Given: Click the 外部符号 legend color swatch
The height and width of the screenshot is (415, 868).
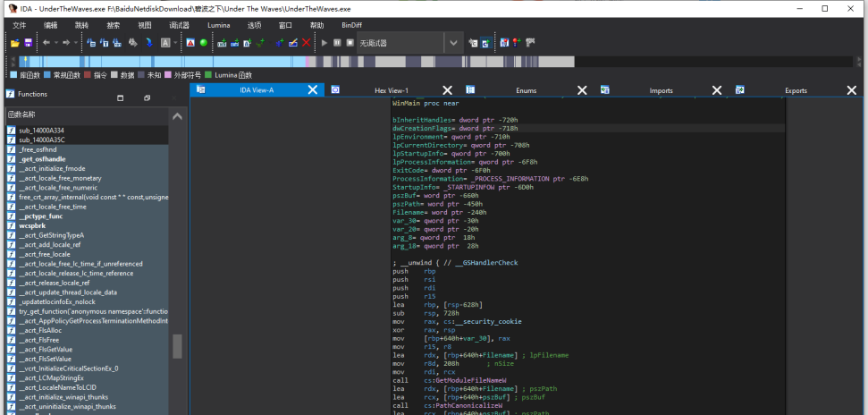Looking at the screenshot, I should click(x=168, y=75).
